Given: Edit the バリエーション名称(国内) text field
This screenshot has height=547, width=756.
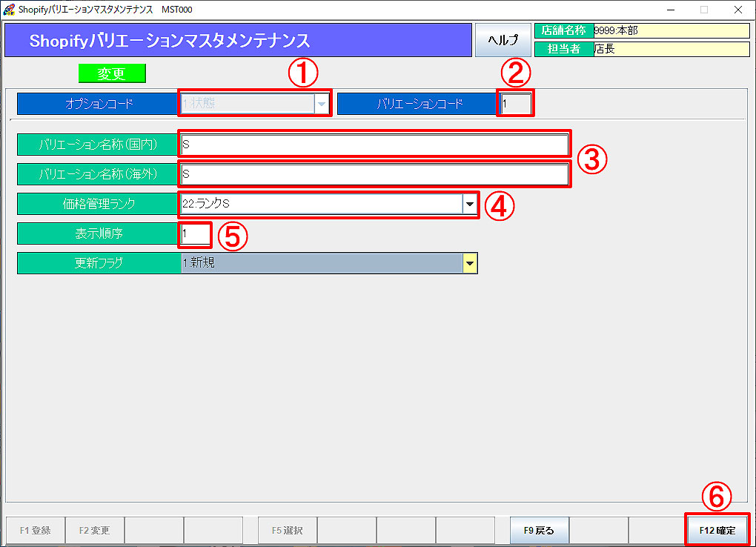Looking at the screenshot, I should [x=374, y=145].
